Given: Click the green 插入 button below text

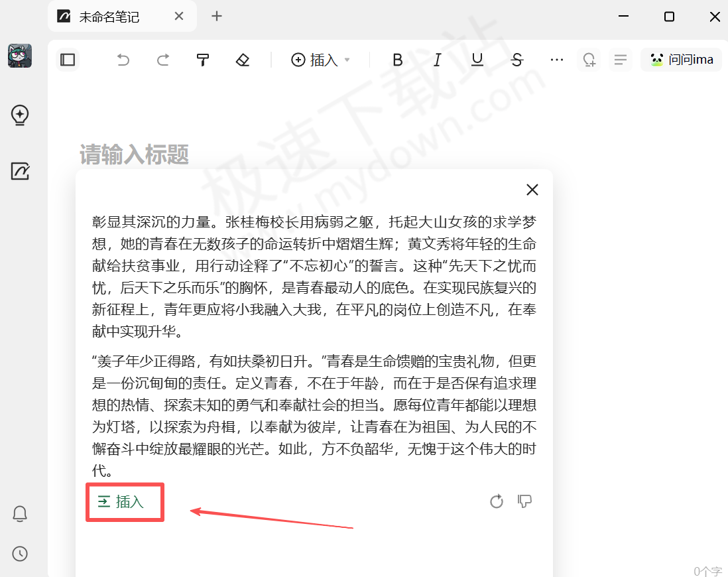Looking at the screenshot, I should [x=121, y=502].
